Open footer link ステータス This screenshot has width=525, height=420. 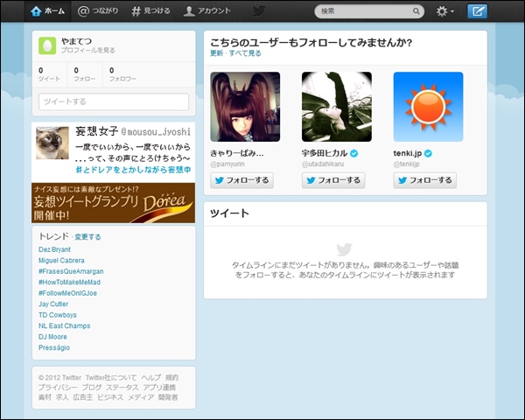tap(122, 388)
